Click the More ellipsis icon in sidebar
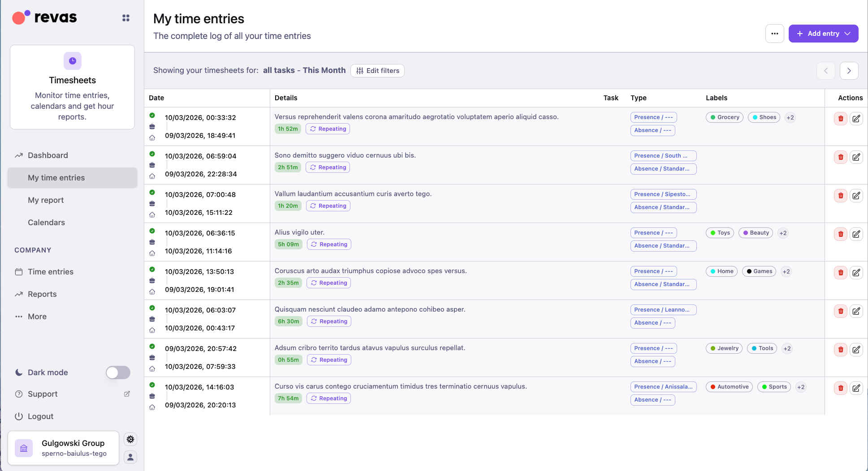Screen dimensions: 868x471 [x=18, y=317]
